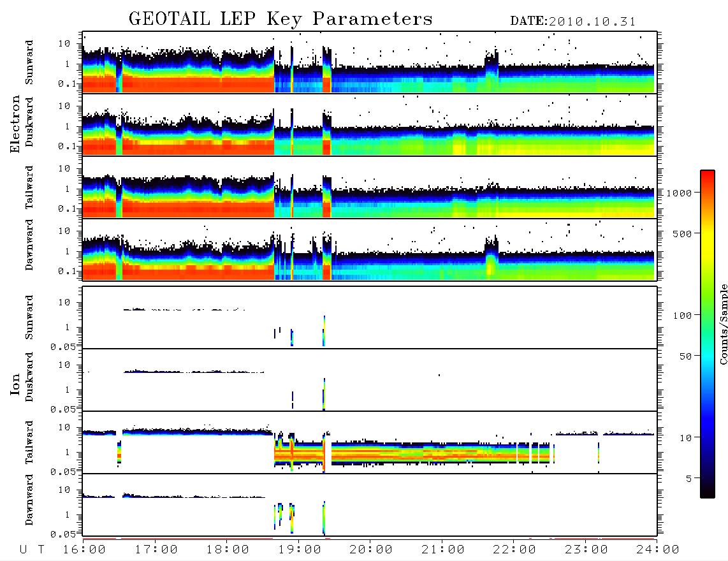Select the Electron Duskward panel label
This screenshot has width=728, height=561.
pyautogui.click(x=29, y=122)
